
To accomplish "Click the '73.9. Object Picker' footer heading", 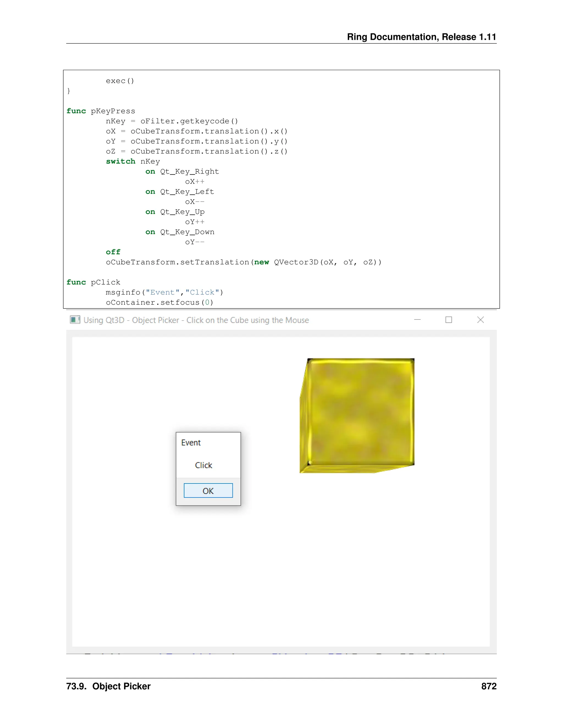I will pos(108,686).
